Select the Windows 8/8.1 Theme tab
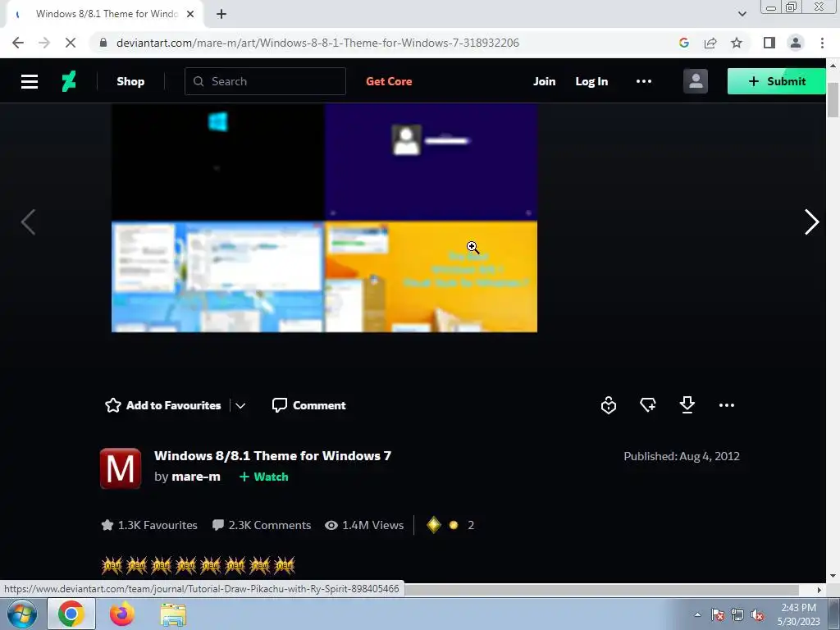This screenshot has height=630, width=840. 105,15
